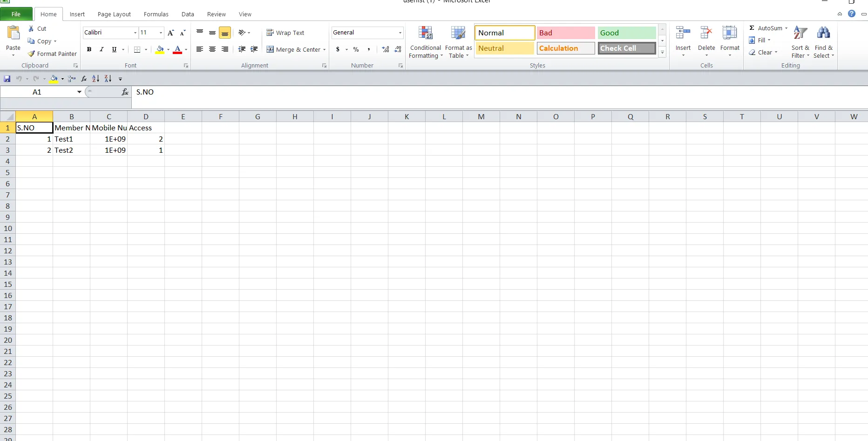Toggle Bottom Align vertical alignment
Image resolution: width=868 pixels, height=441 pixels.
(x=225, y=33)
